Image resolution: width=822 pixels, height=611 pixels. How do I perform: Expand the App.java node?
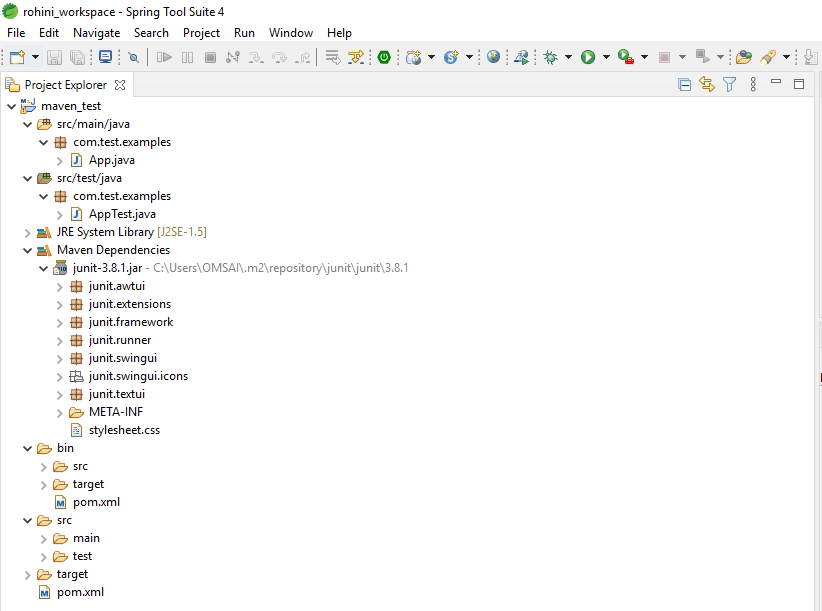click(x=60, y=161)
